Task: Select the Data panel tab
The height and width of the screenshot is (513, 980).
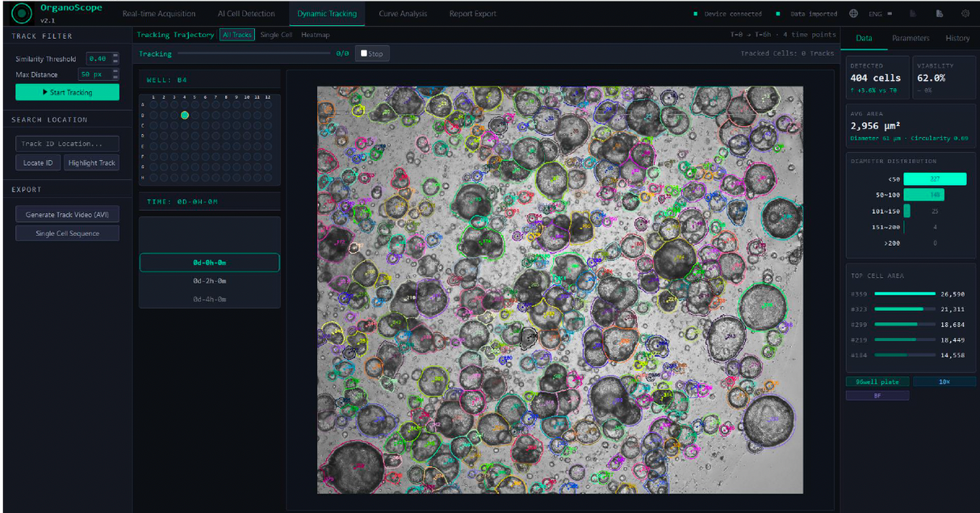Action: [x=864, y=38]
